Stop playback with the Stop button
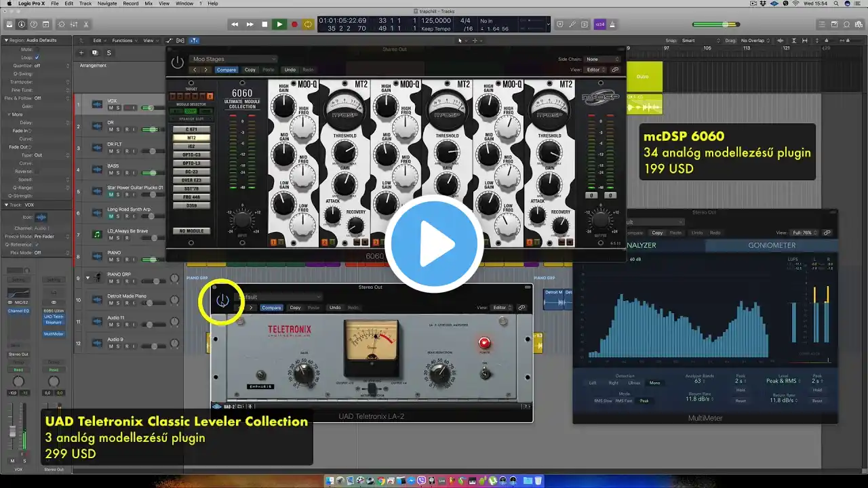This screenshot has height=488, width=868. [x=264, y=24]
